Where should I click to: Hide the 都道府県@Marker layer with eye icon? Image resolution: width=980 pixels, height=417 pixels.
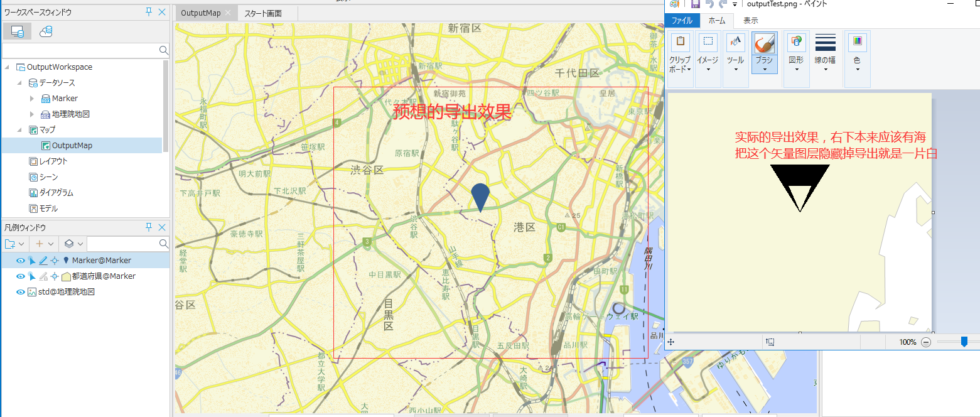(x=21, y=276)
